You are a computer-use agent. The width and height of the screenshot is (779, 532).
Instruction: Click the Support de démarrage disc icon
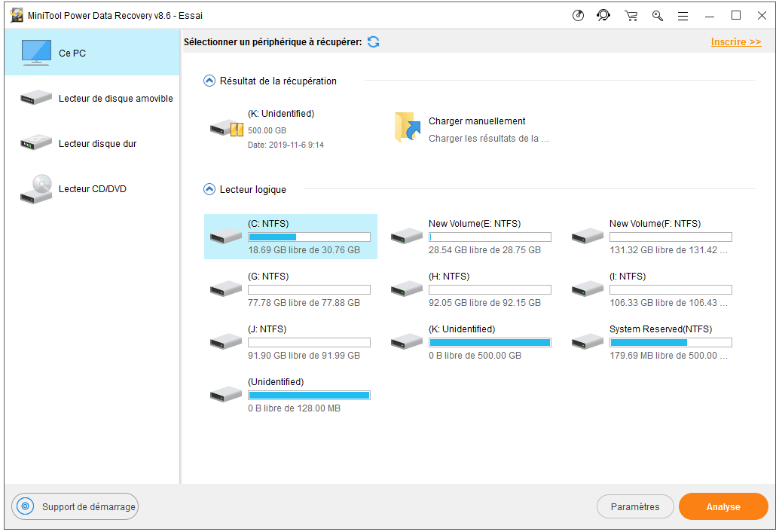click(x=26, y=506)
